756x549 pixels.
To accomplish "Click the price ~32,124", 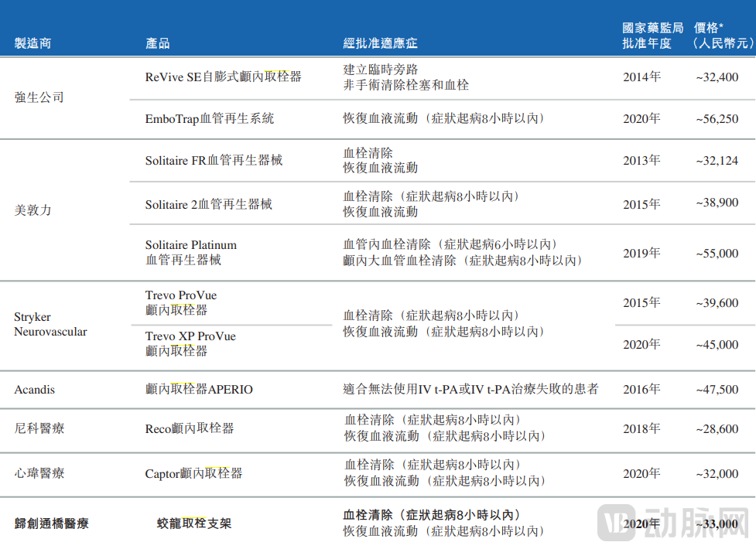I will pyautogui.click(x=717, y=161).
